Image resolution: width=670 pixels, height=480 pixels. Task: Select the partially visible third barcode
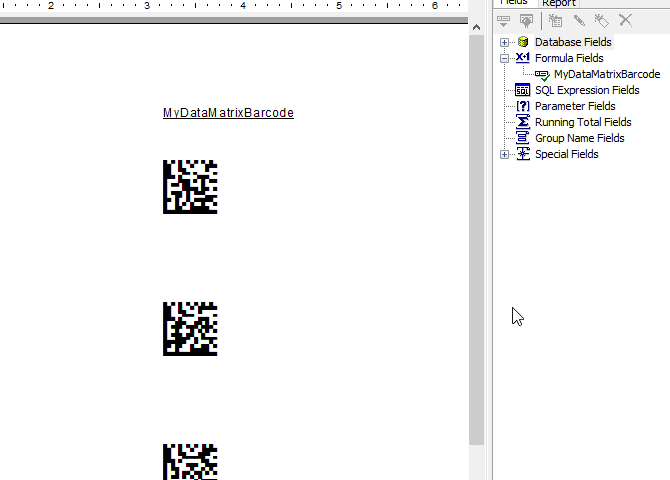click(190, 462)
